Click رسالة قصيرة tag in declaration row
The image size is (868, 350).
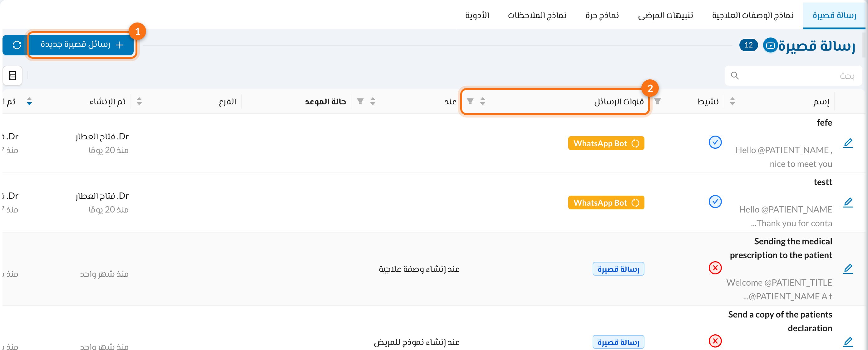pos(618,342)
